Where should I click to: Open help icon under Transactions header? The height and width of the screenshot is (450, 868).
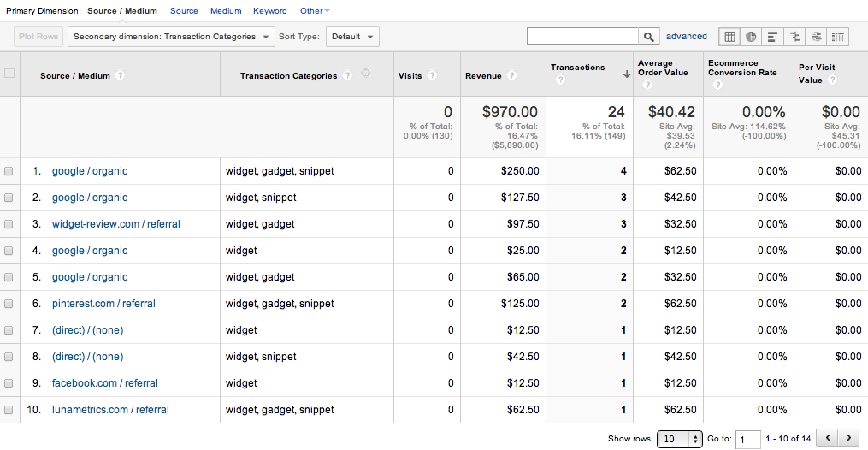(x=560, y=80)
